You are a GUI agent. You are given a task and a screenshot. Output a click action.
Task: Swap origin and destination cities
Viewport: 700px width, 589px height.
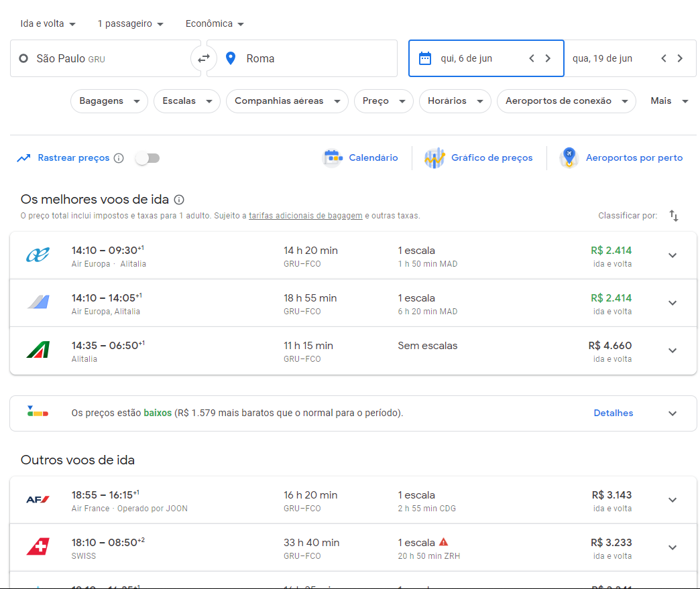point(204,58)
